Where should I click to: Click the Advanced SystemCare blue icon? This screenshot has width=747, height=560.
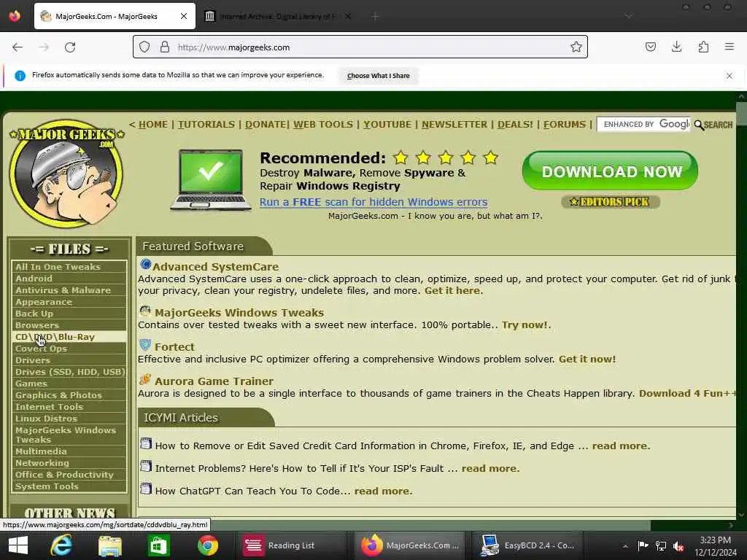pyautogui.click(x=146, y=264)
